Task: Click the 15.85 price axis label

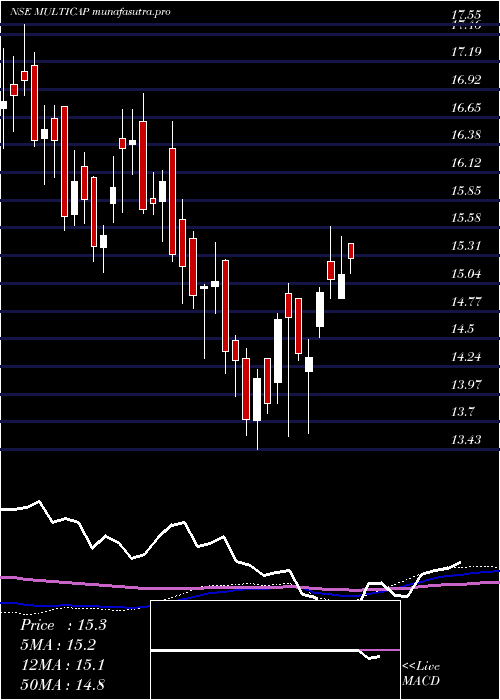Action: click(x=466, y=191)
